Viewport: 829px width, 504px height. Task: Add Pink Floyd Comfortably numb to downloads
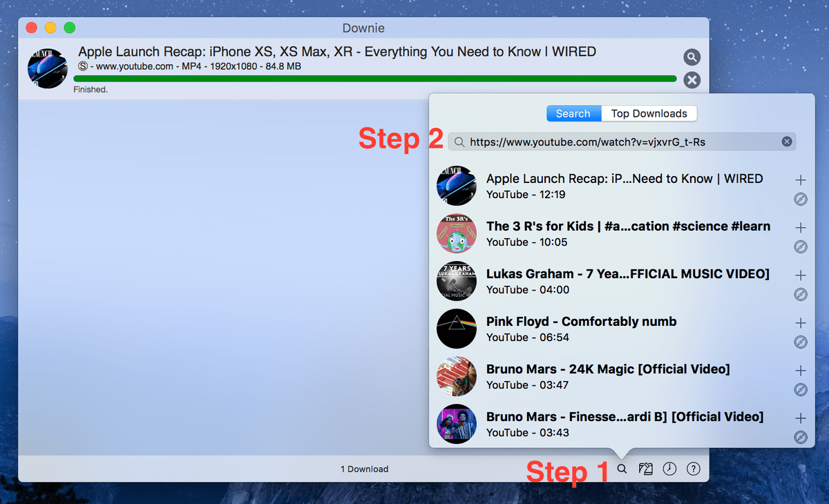[x=801, y=323]
